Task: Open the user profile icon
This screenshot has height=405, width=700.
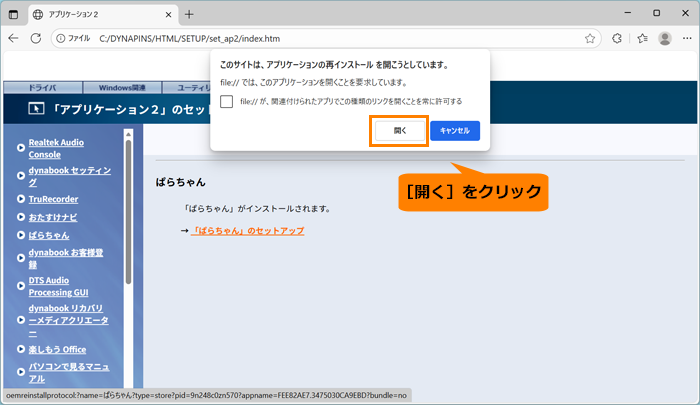Action: click(x=665, y=38)
